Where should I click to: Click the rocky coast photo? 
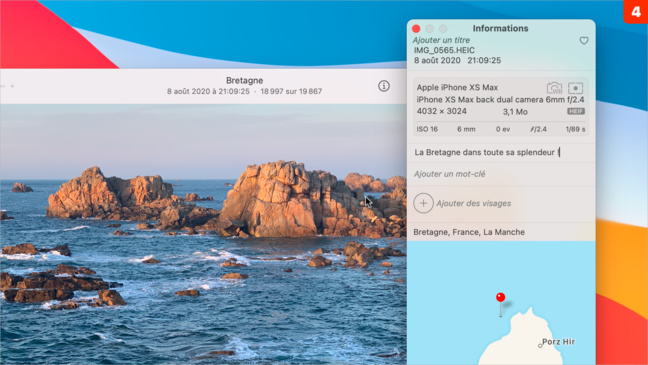tap(203, 234)
